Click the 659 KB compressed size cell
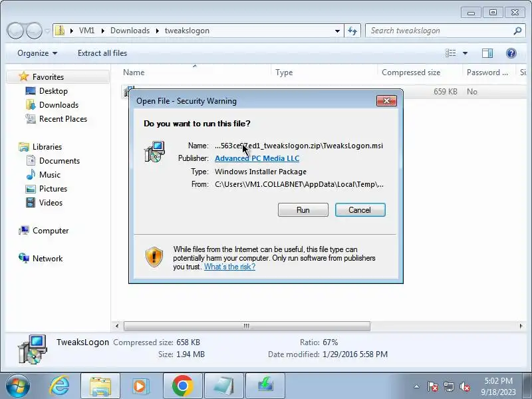This screenshot has width=532, height=399. point(445,92)
